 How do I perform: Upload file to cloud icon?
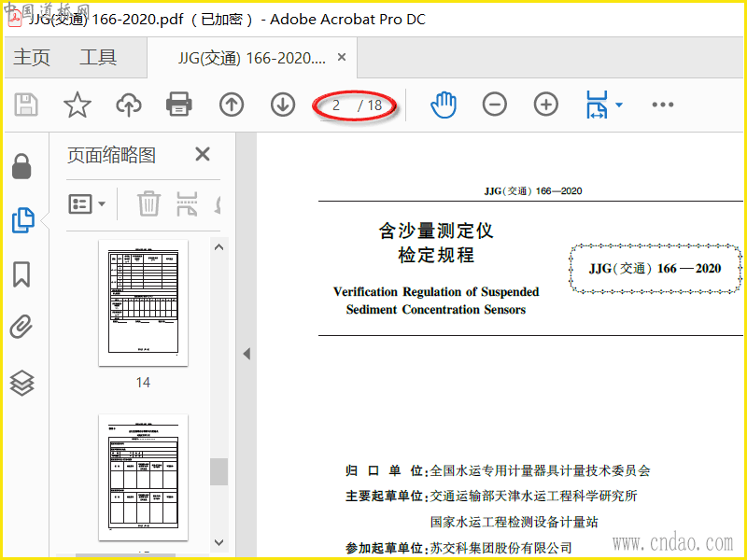point(129,105)
